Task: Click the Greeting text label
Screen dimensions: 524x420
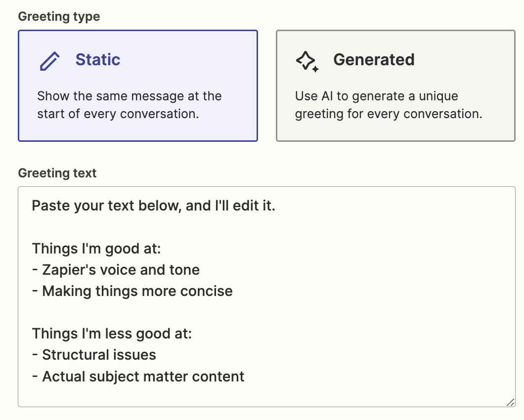Action: 57,173
